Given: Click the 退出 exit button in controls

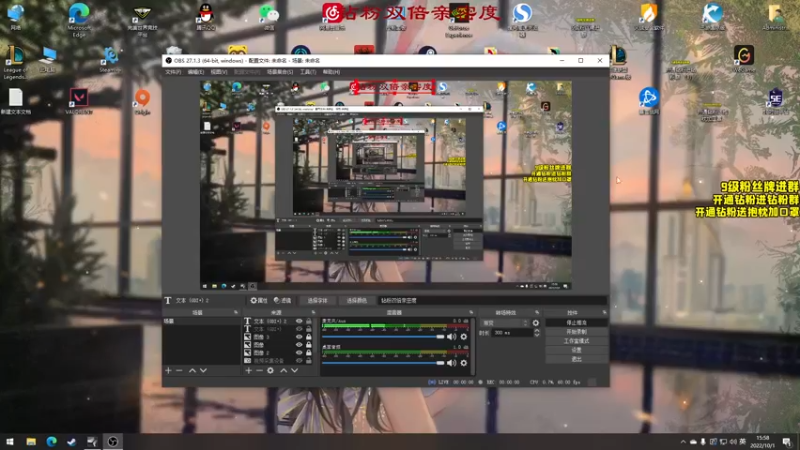Looking at the screenshot, I should tap(577, 359).
